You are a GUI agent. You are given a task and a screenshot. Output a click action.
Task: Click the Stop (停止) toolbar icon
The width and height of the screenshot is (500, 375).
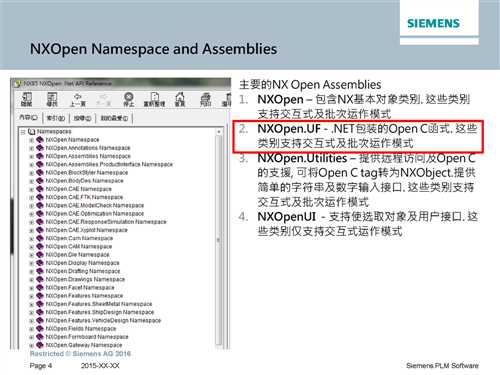click(x=129, y=99)
